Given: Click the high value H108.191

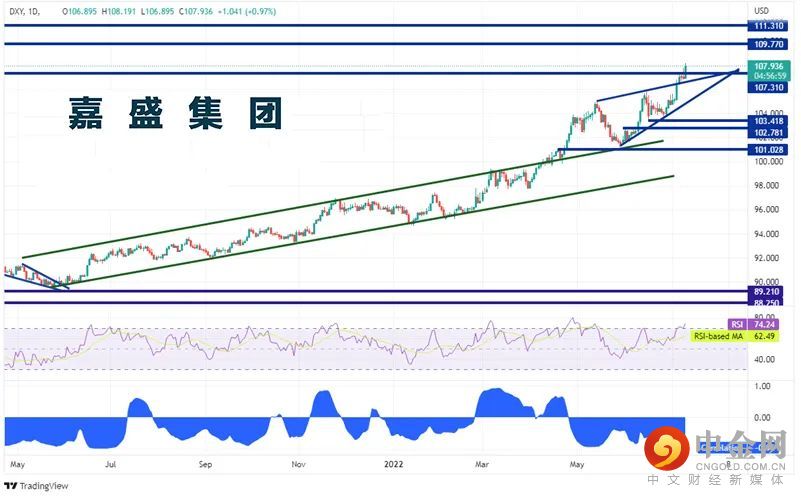Looking at the screenshot, I should [119, 11].
